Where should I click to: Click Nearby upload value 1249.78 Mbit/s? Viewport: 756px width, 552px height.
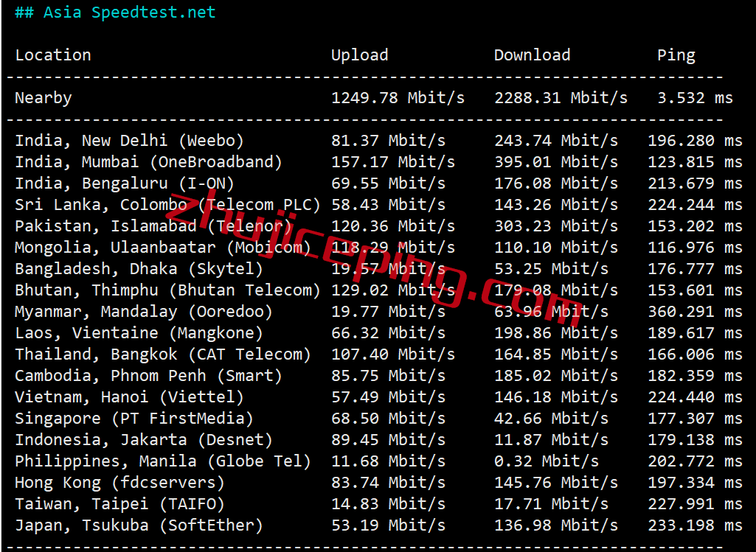click(x=398, y=98)
